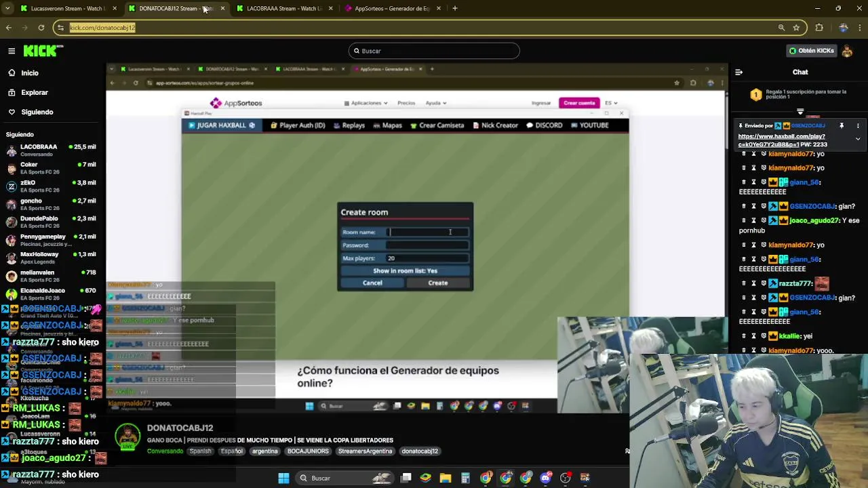This screenshot has height=488, width=868.
Task: Expand the pinned message chevron
Action: [858, 139]
